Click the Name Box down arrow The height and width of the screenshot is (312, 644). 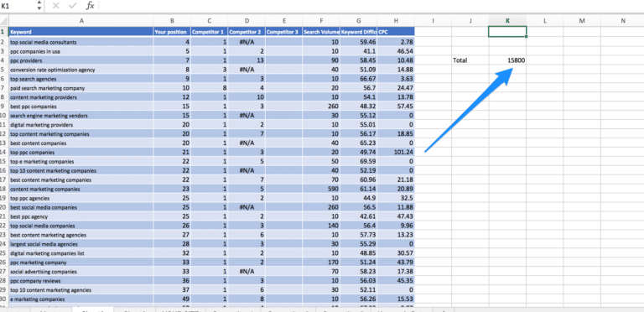click(39, 8)
